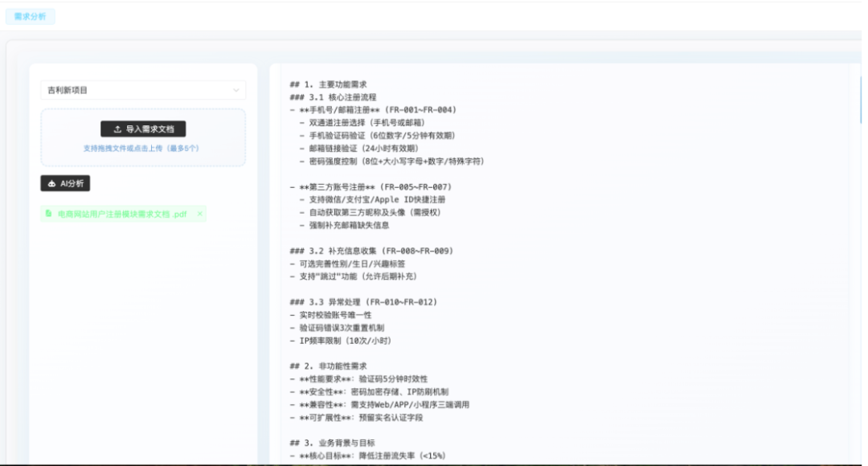
Task: Remove the uploaded PDF by clicking its × icon
Action: point(200,215)
